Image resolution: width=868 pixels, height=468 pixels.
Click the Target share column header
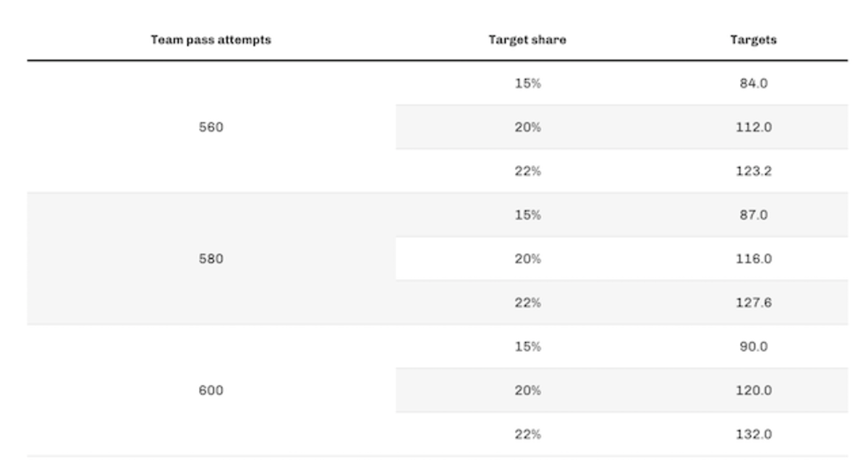[527, 40]
